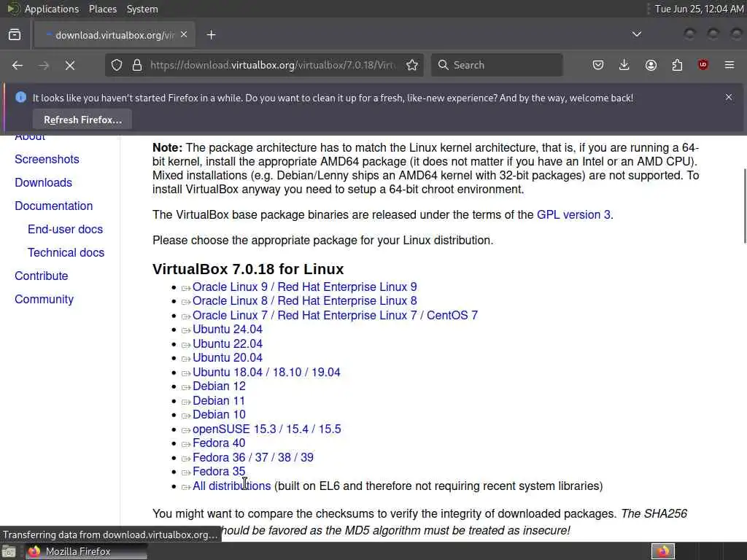Download Fedora 36 / 37 / 38 / 39 package
Image resolution: width=747 pixels, height=560 pixels.
pos(253,458)
